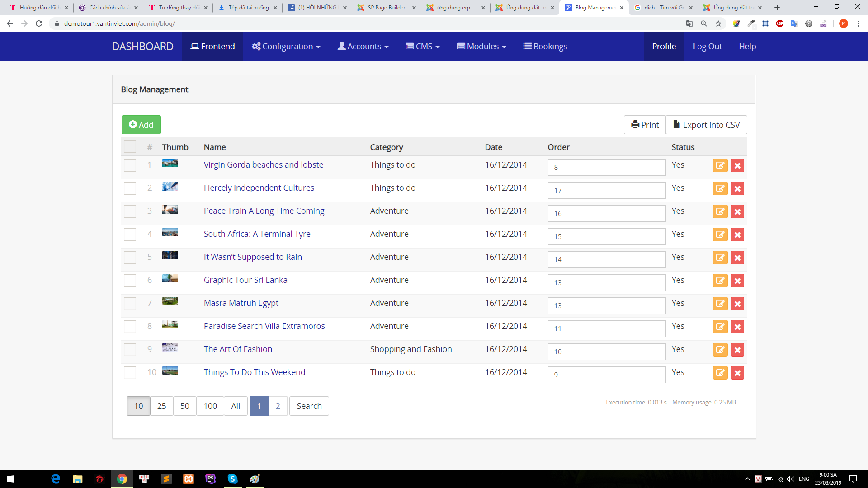Expand the Accounts dropdown menu
Screen dimensions: 868x488
363,47
